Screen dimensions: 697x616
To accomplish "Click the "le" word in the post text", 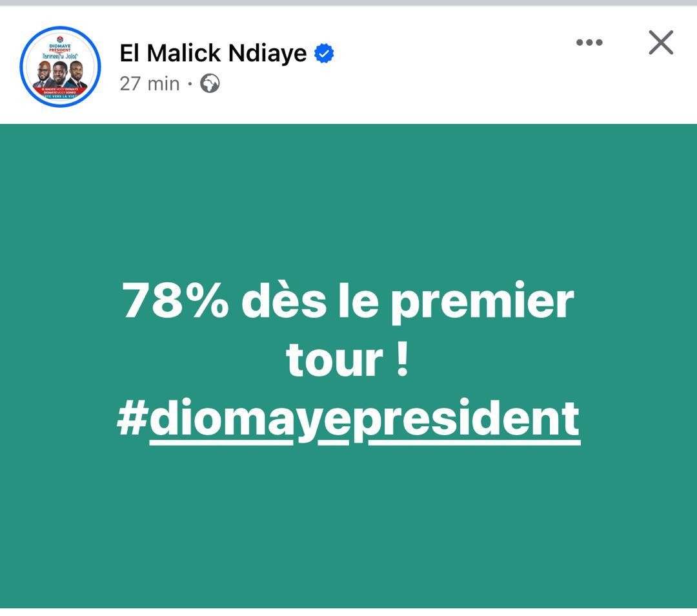I will [x=358, y=301].
